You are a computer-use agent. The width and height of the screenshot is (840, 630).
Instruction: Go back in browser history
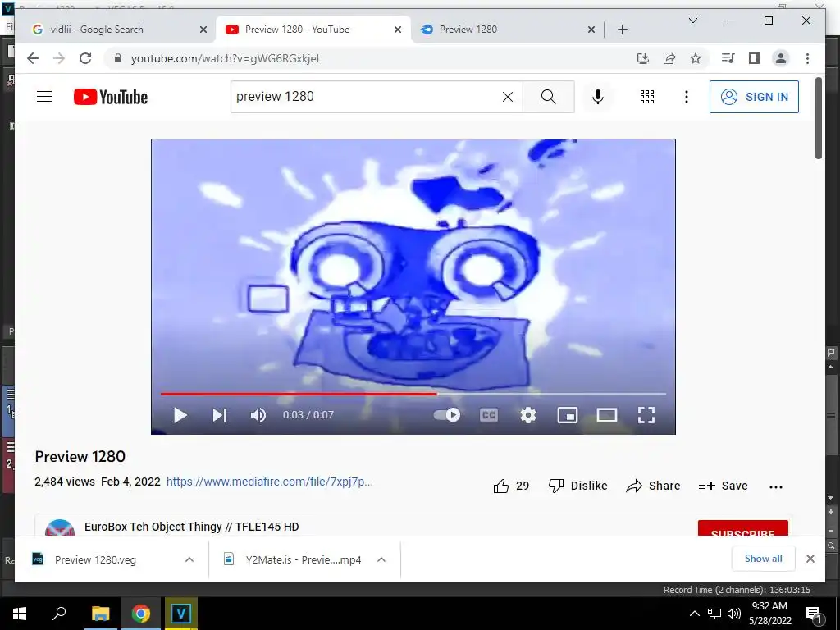pyautogui.click(x=33, y=58)
